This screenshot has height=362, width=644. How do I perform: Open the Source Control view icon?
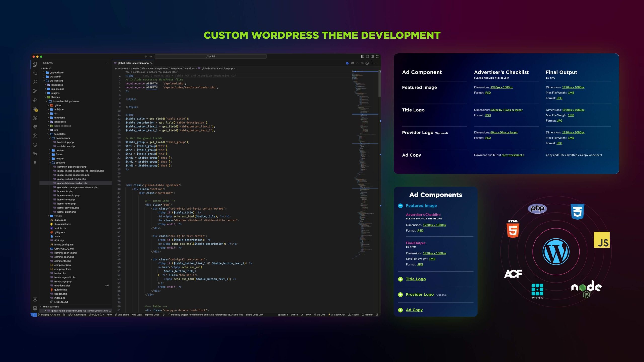pos(35,91)
